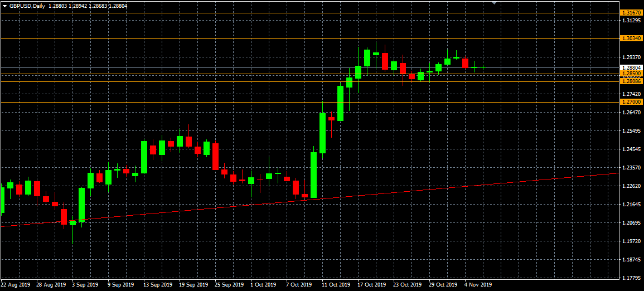Click the 1.22620 price scale value
The height and width of the screenshot is (291, 644).
[x=632, y=186]
